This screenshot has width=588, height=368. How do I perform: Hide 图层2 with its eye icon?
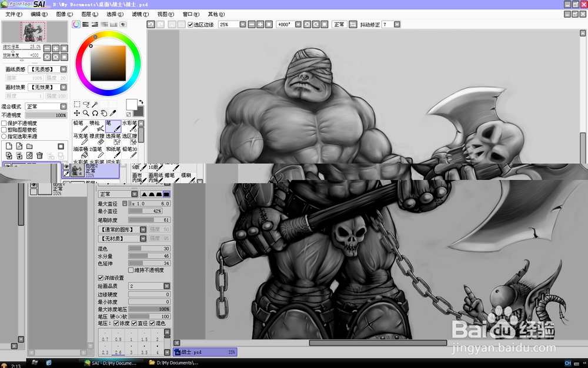[66, 167]
